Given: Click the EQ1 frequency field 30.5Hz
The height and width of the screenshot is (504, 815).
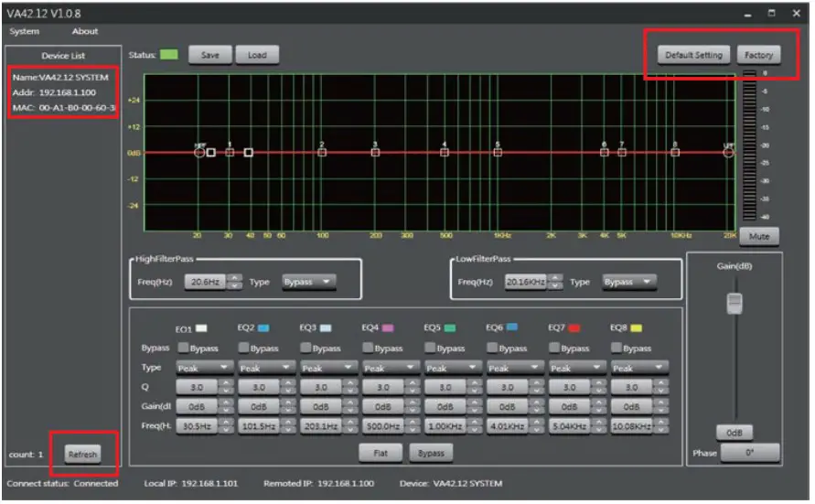Looking at the screenshot, I should pos(197,426).
